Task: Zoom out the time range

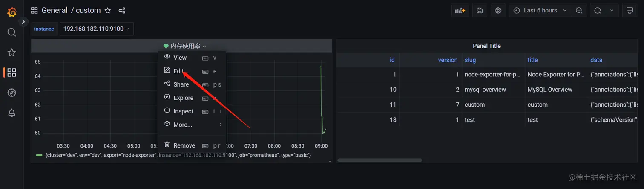Action: click(x=579, y=10)
